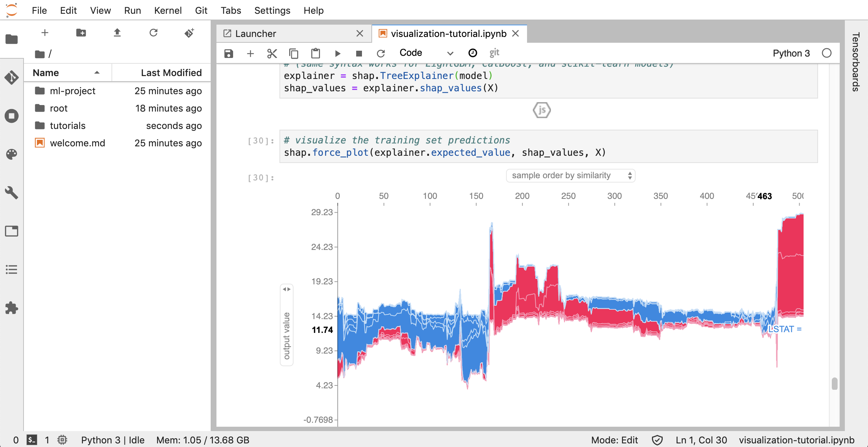Run the selected cell with the play button

pyautogui.click(x=337, y=54)
